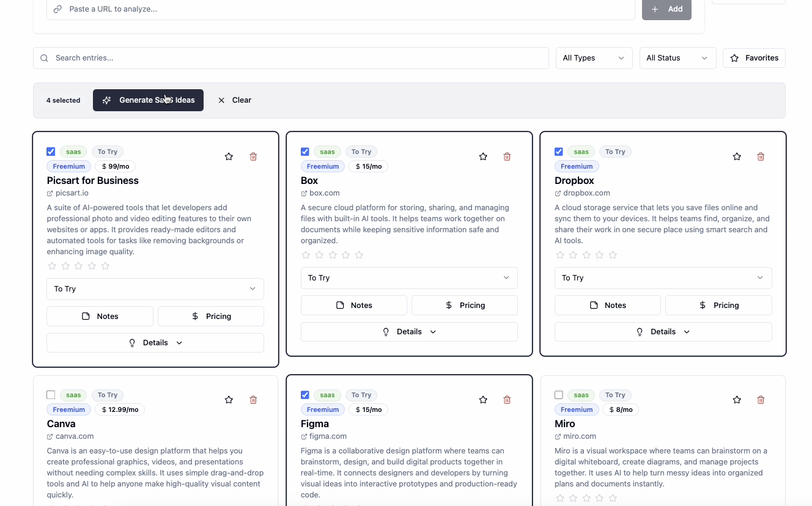812x506 pixels.
Task: Click the 4 selected label
Action: pyautogui.click(x=64, y=100)
